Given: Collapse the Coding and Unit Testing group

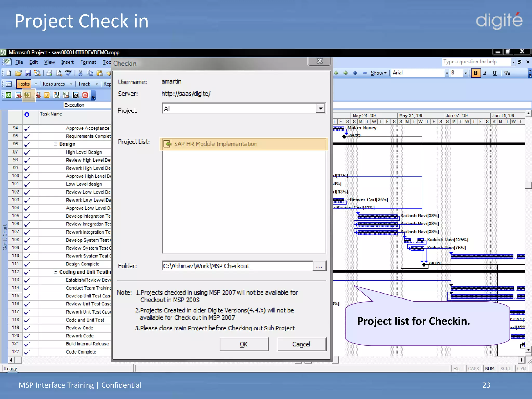Looking at the screenshot, I should [x=55, y=272].
